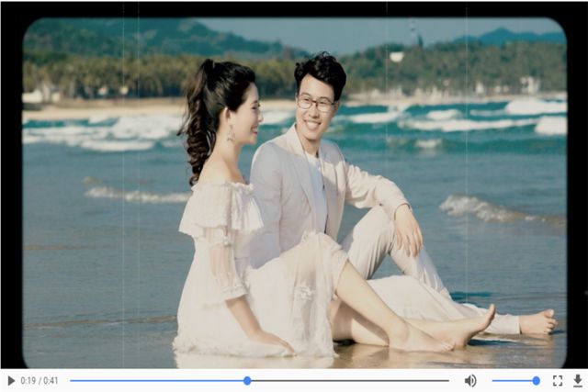
Task: Click the video progress seek bar
Action: point(259,381)
